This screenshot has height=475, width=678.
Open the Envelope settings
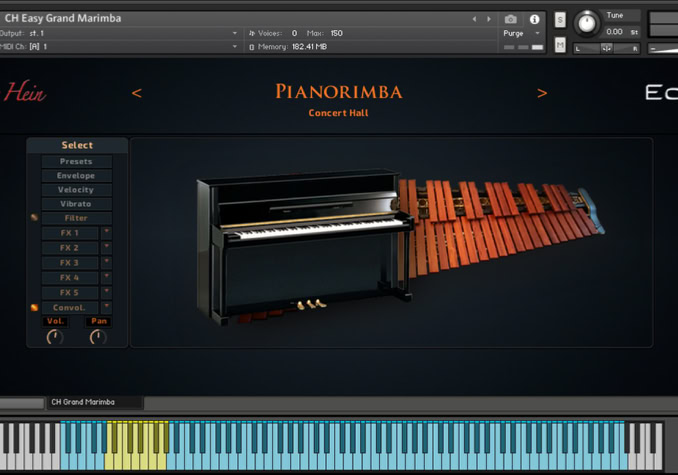pyautogui.click(x=76, y=176)
